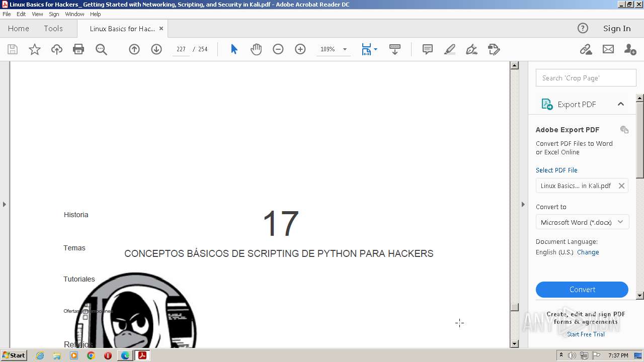Open Help with the question mark icon
644x362 pixels.
pyautogui.click(x=583, y=28)
